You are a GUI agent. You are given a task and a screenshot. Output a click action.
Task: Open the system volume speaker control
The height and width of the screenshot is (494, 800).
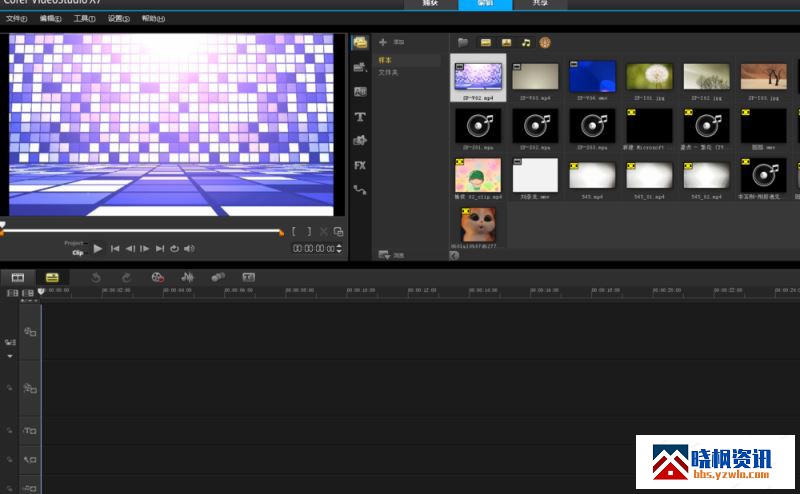(x=189, y=249)
